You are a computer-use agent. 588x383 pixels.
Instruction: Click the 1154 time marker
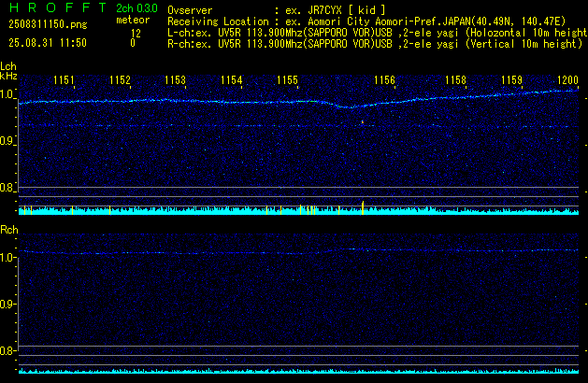(232, 80)
